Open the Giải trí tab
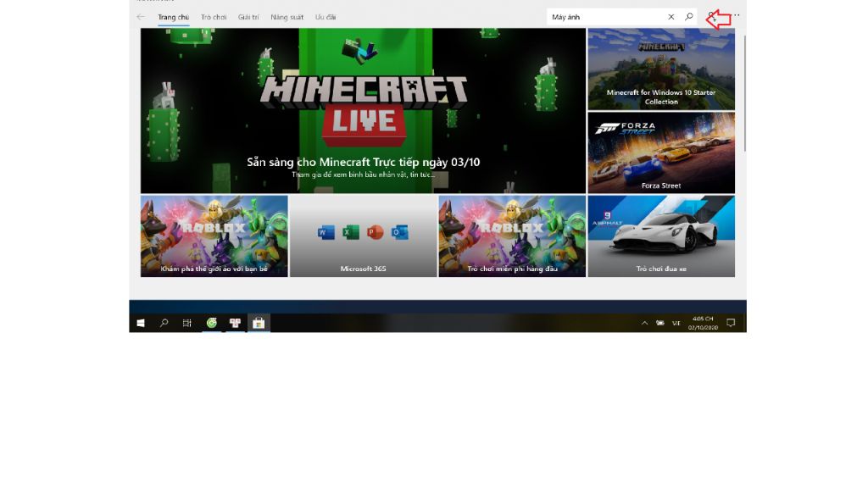 (x=248, y=17)
